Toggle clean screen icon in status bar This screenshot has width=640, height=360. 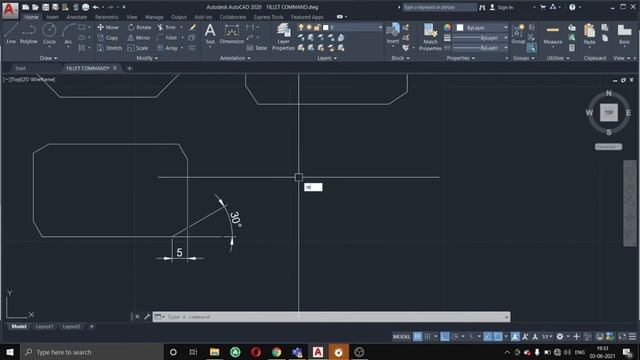coord(622,336)
